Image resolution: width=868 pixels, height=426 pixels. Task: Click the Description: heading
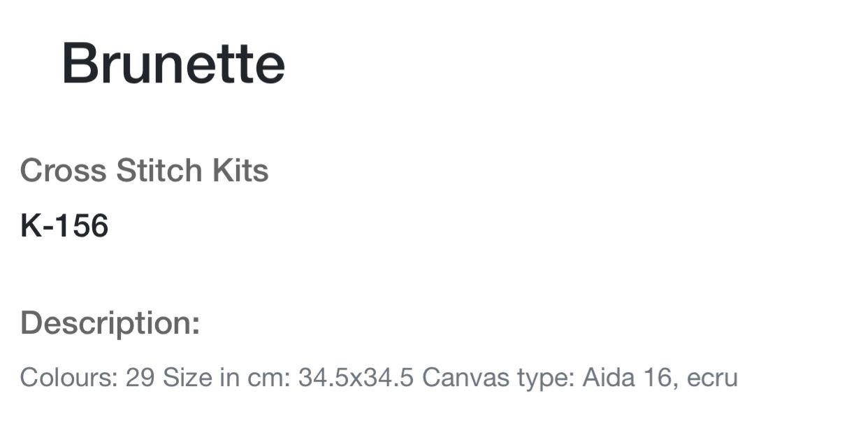coord(110,323)
